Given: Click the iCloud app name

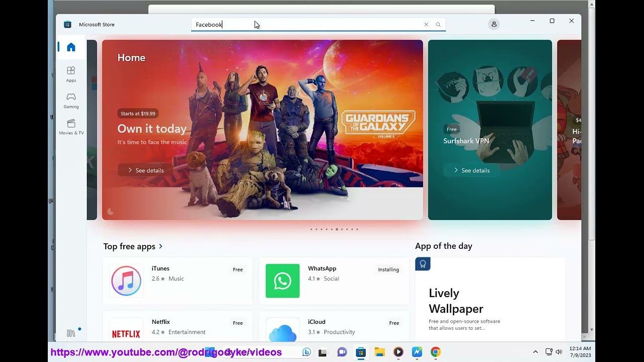Looking at the screenshot, I should point(316,322).
